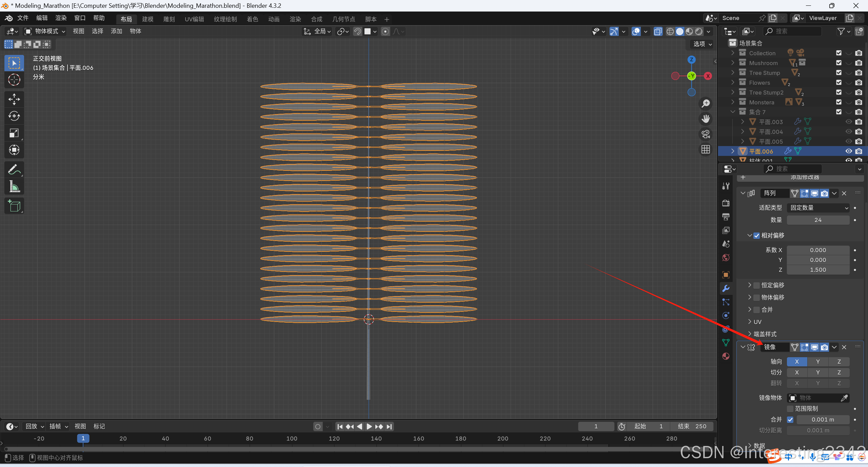Image resolution: width=868 pixels, height=467 pixels.
Task: Expand the 恒定偏移 section
Action: point(750,285)
